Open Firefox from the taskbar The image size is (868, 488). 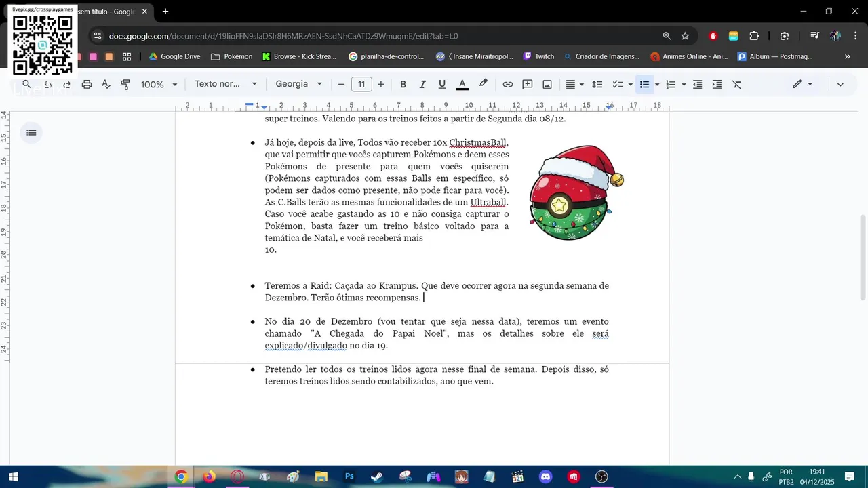pos(209,476)
